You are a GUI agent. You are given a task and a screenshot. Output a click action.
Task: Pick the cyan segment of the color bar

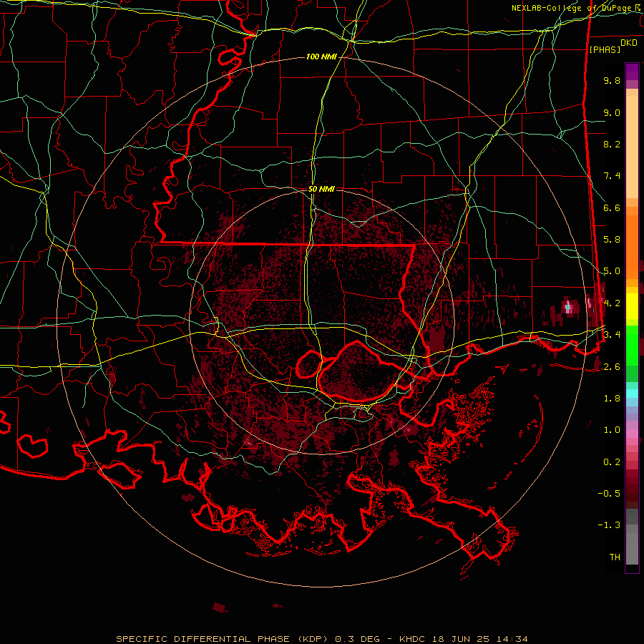pos(632,394)
